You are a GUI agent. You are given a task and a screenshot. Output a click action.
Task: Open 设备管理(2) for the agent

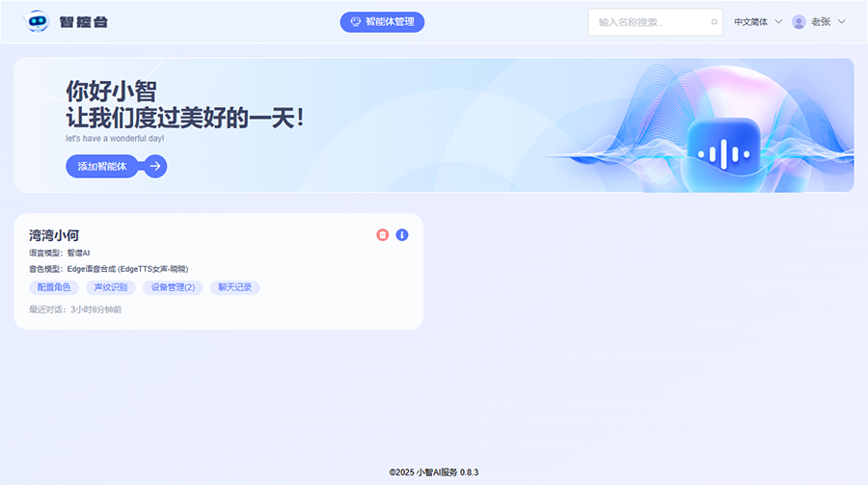(173, 287)
